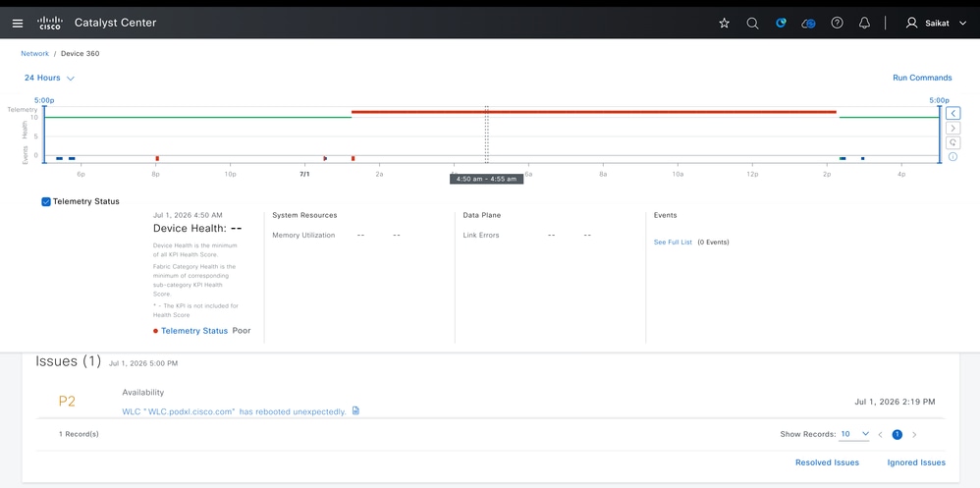Click the issue document icon next to WLC reboot
Viewport: 980px width, 488px height.
355,410
